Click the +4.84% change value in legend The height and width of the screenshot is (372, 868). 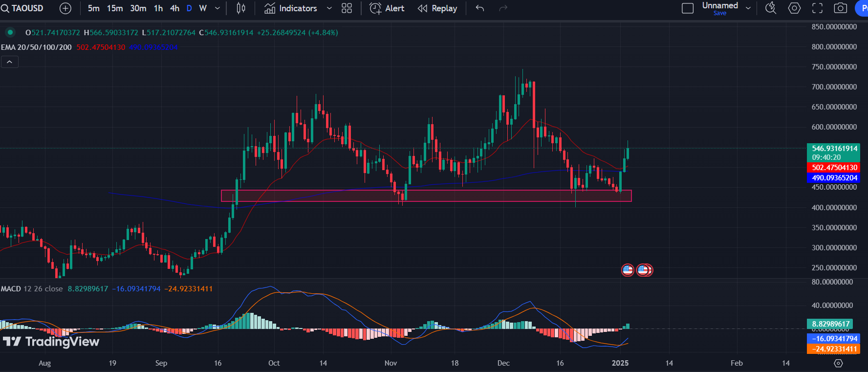[x=323, y=33]
